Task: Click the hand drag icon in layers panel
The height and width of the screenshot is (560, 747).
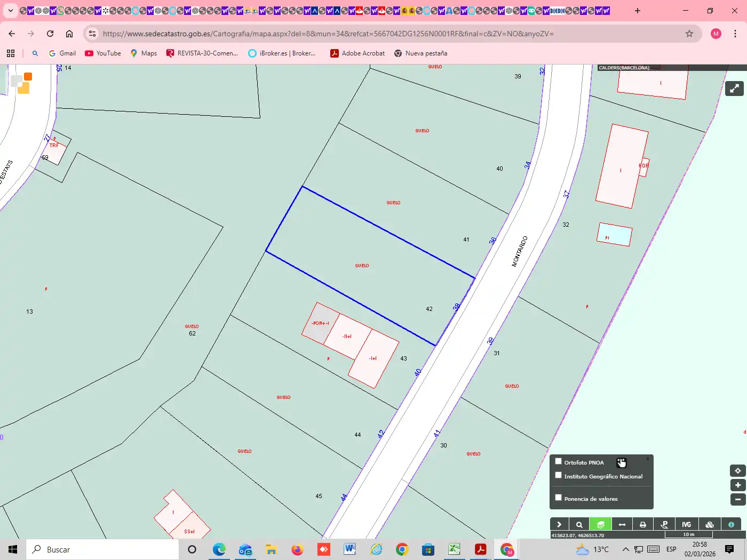Action: [x=621, y=462]
